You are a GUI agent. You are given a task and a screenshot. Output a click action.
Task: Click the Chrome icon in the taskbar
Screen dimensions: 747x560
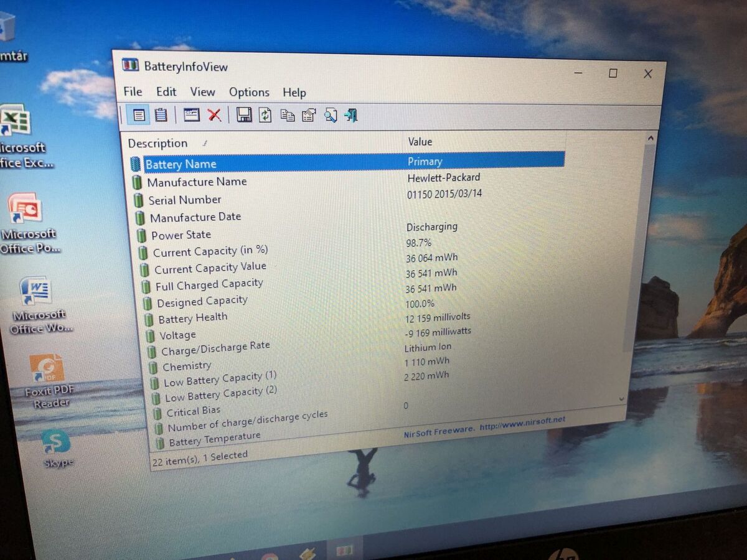pyautogui.click(x=269, y=558)
